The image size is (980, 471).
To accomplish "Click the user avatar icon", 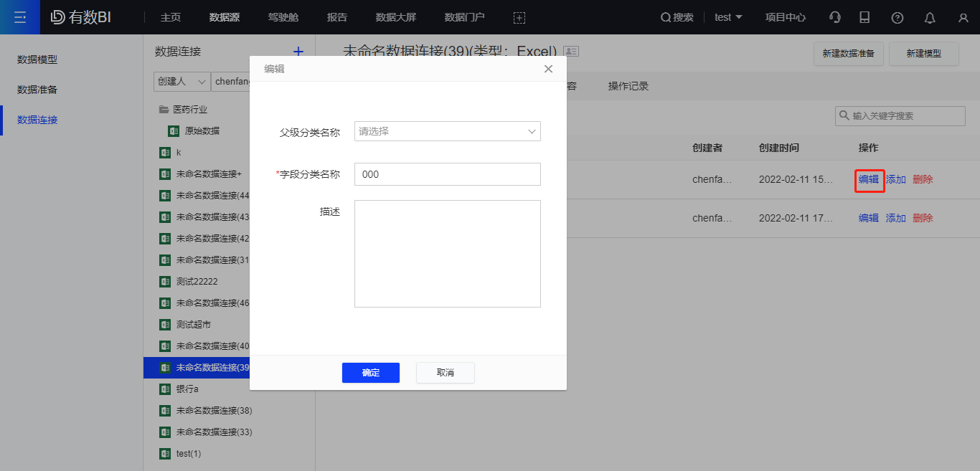I will (963, 17).
